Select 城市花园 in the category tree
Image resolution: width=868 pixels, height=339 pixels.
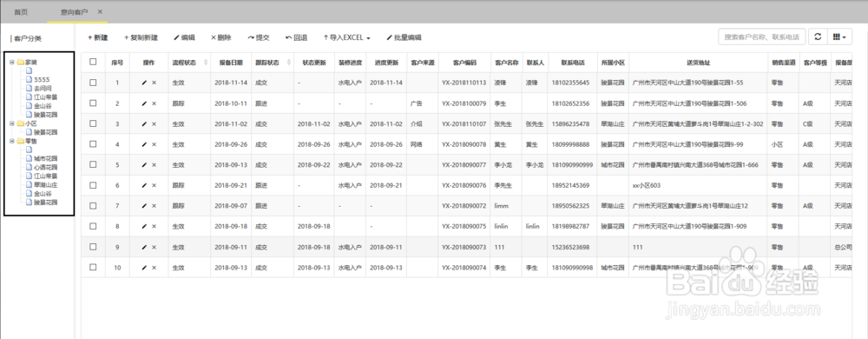pos(46,158)
